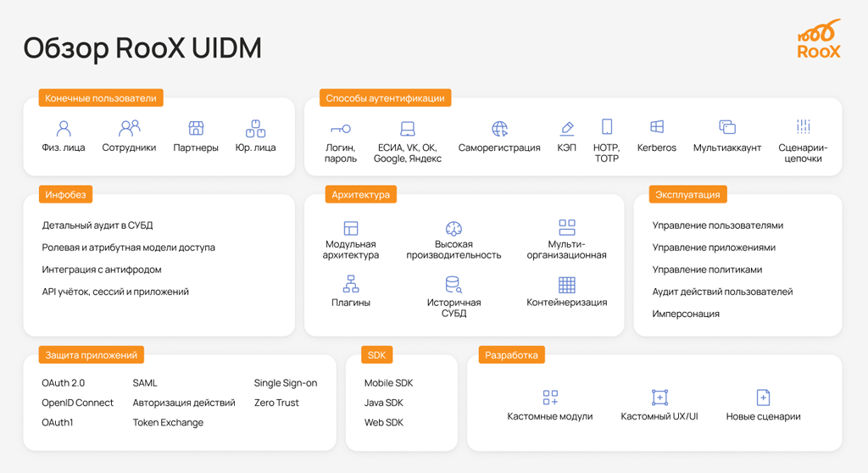This screenshot has width=868, height=473.
Task: Click the RooX logo
Action: [819, 40]
